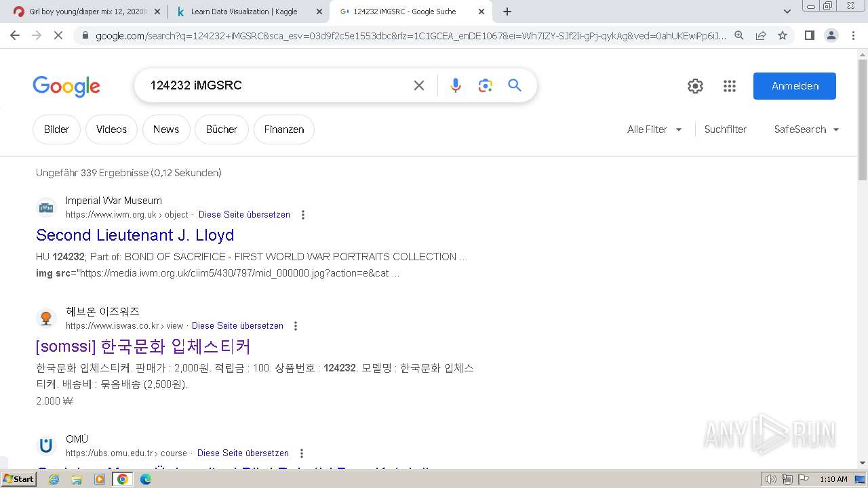The height and width of the screenshot is (488, 868).
Task: Open more options for iswas.co.kr result
Action: point(296,326)
